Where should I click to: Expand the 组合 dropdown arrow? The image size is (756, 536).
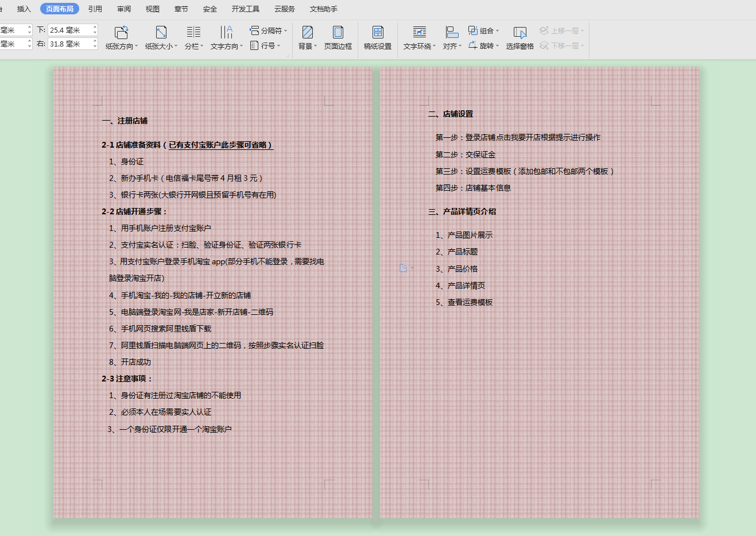(497, 31)
